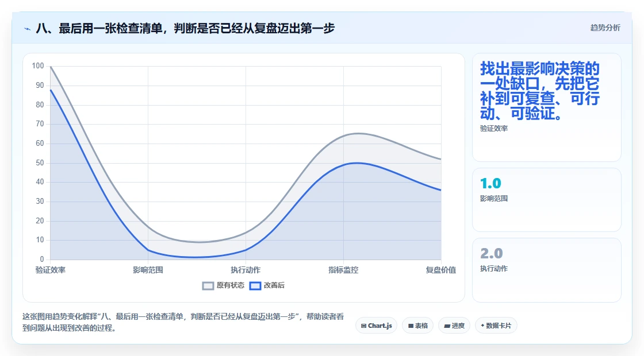Click the blue 改善后 legend color box

pos(255,286)
